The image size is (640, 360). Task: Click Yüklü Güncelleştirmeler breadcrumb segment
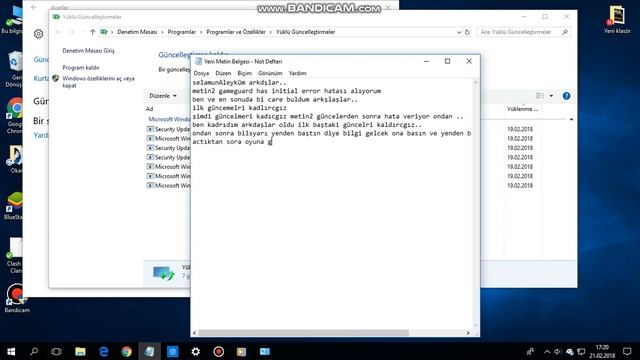coord(305,32)
